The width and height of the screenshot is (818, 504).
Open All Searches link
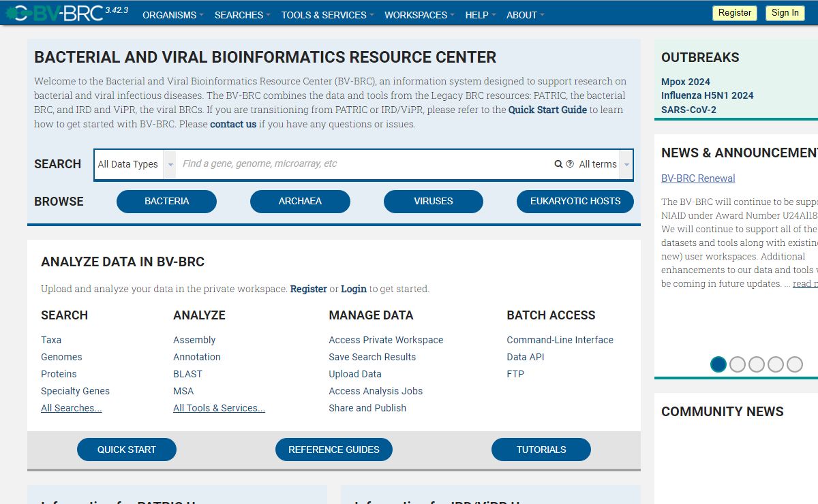point(72,408)
